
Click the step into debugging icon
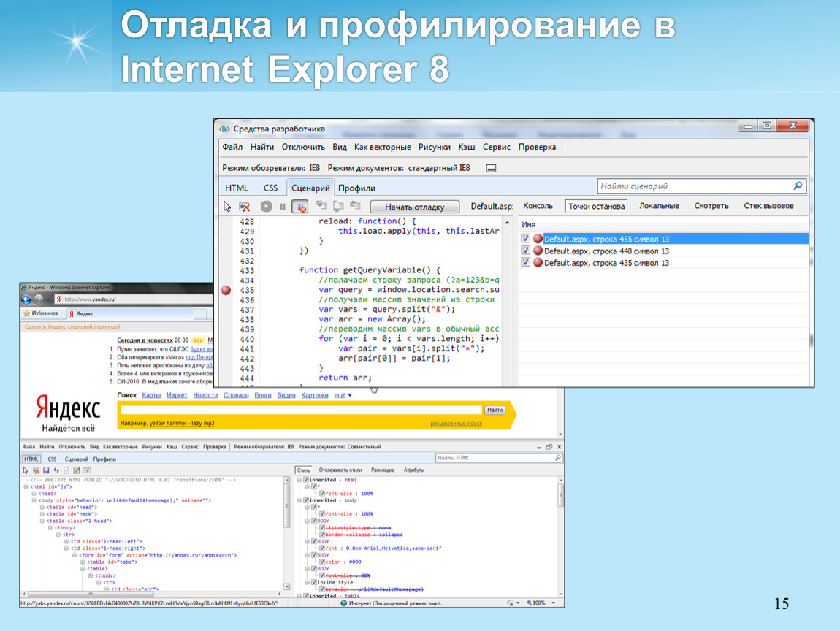(x=321, y=206)
